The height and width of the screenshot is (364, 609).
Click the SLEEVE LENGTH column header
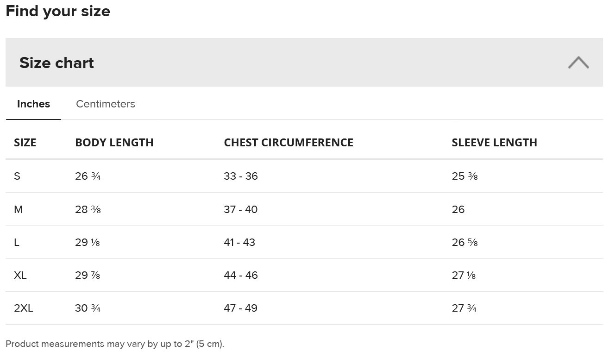click(494, 143)
